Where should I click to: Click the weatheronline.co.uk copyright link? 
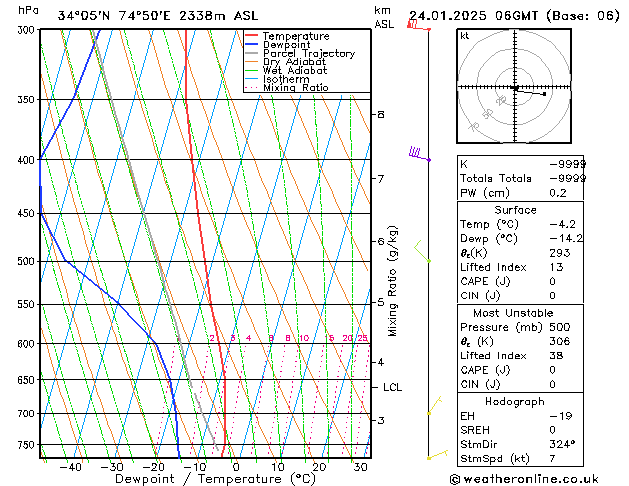coord(524,479)
